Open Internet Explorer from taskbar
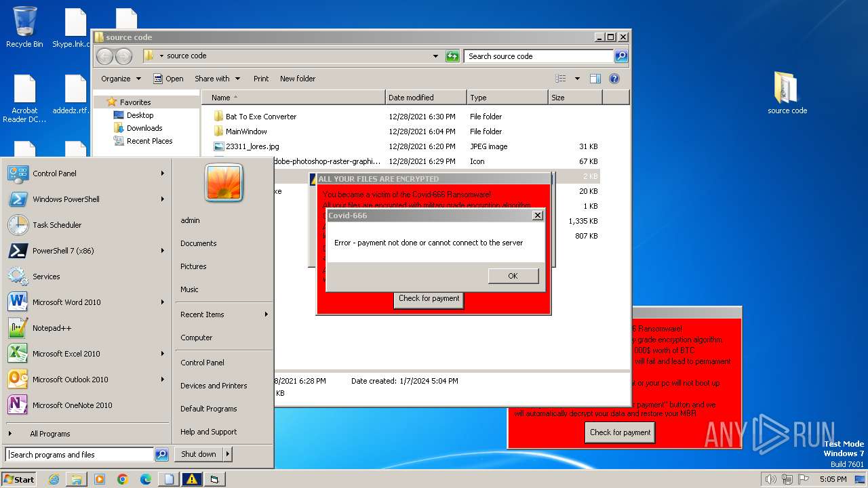The height and width of the screenshot is (488, 868). tap(54, 479)
